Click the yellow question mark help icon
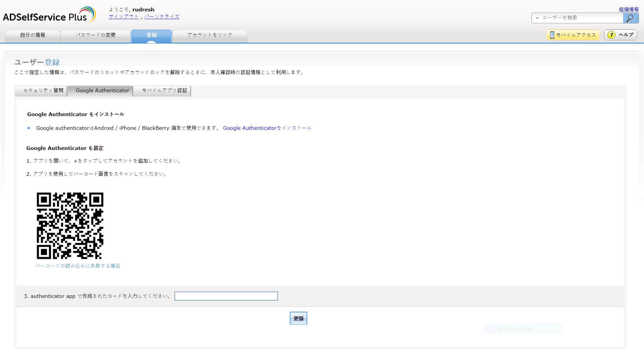This screenshot has width=644, height=362. [611, 35]
